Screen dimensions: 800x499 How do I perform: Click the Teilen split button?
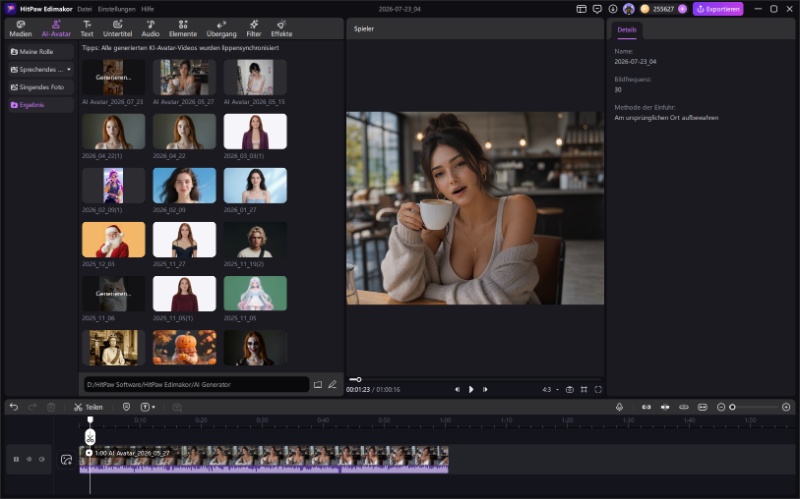click(x=88, y=407)
